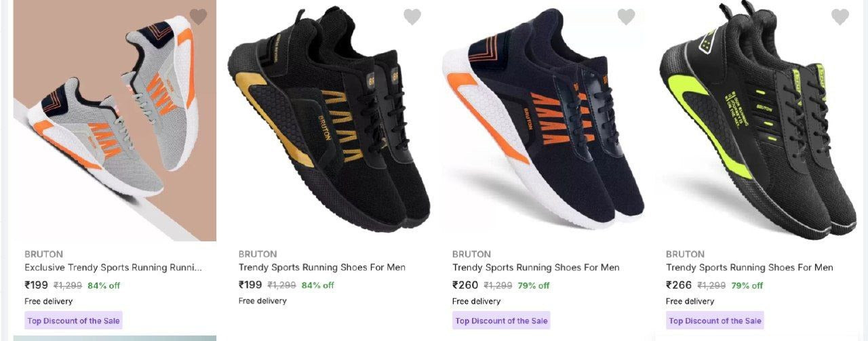Click 'Top Discount of the Sale' badge on first item
Screen dimensions: 868x341
point(74,321)
